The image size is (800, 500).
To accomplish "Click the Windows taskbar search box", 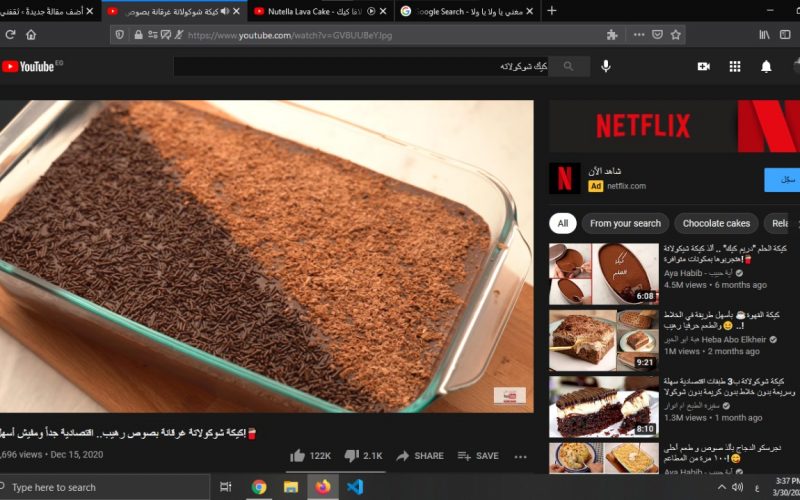I will click(105, 487).
